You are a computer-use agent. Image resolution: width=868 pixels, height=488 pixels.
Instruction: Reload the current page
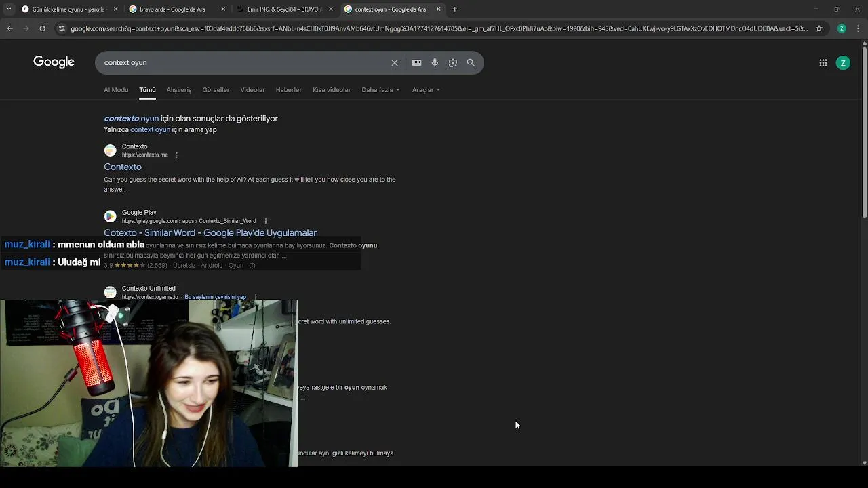coord(42,28)
